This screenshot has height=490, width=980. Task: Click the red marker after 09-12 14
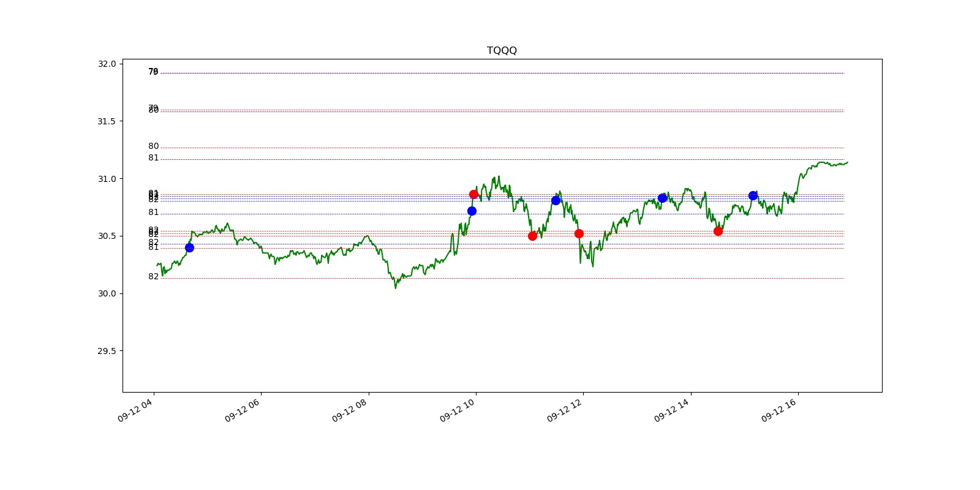[718, 231]
